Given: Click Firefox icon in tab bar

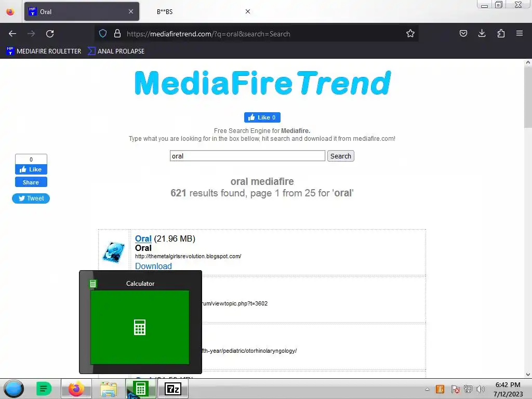Looking at the screenshot, I should (x=10, y=11).
